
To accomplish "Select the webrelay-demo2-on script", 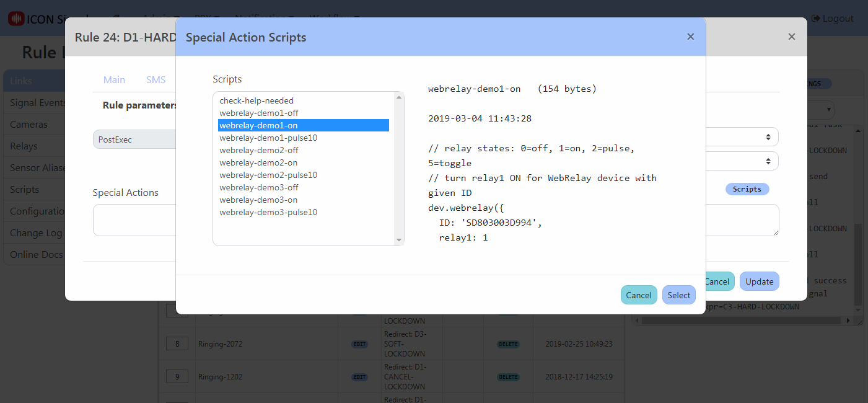I will point(259,162).
